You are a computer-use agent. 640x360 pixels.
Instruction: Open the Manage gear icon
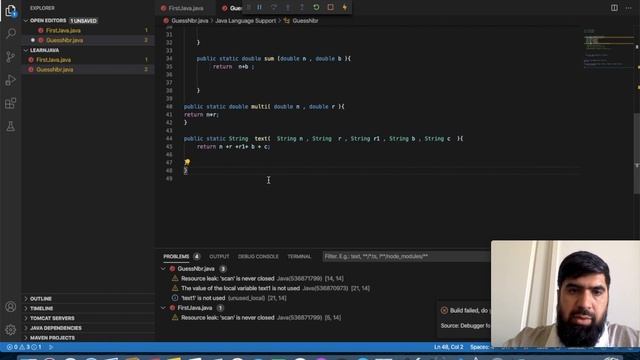(11, 329)
